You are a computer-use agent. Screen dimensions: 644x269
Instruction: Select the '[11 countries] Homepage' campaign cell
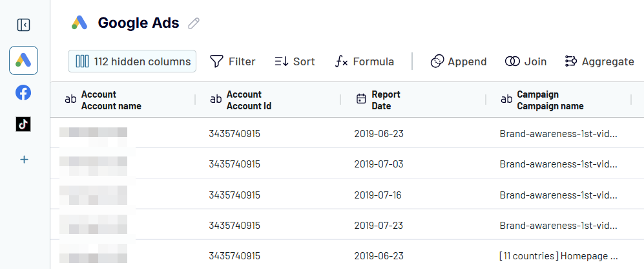559,256
